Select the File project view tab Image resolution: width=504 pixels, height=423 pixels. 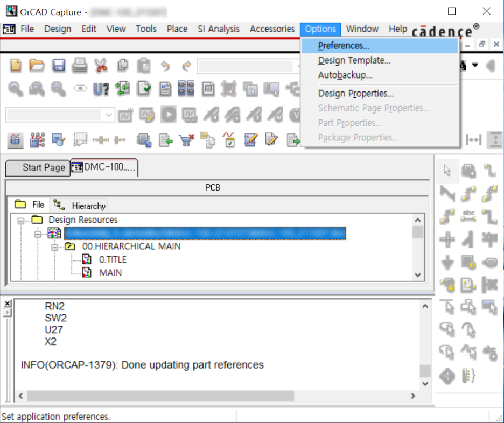coord(30,205)
